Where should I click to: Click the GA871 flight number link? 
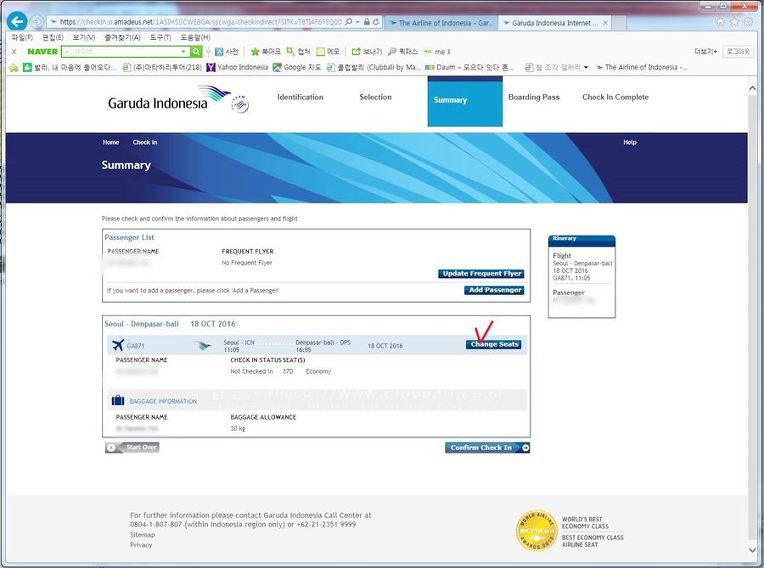click(x=135, y=346)
